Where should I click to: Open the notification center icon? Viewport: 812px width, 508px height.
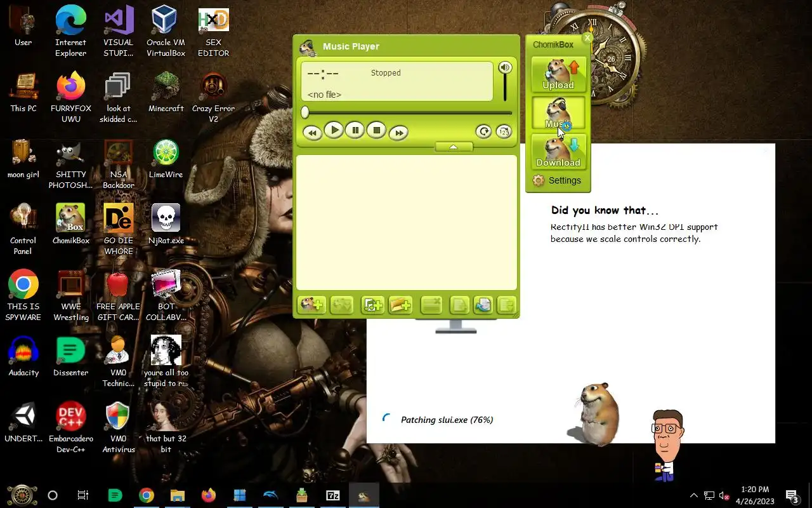(x=792, y=495)
